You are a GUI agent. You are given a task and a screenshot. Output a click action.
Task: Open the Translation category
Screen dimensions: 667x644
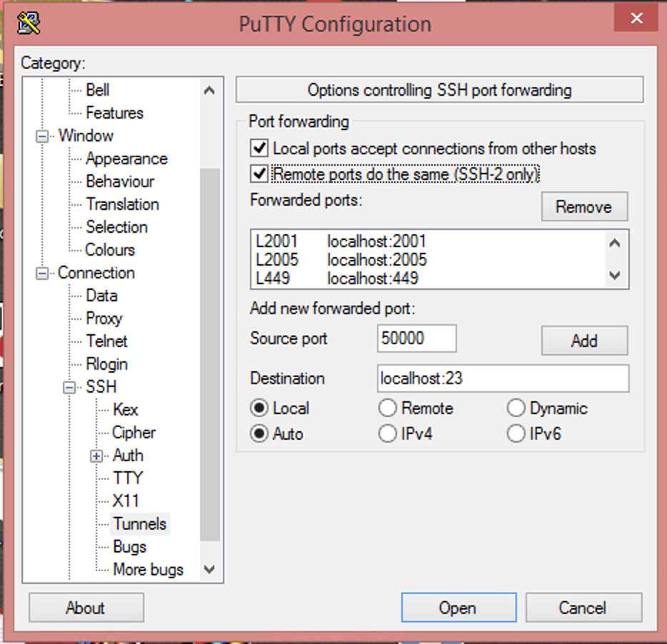[x=123, y=204]
